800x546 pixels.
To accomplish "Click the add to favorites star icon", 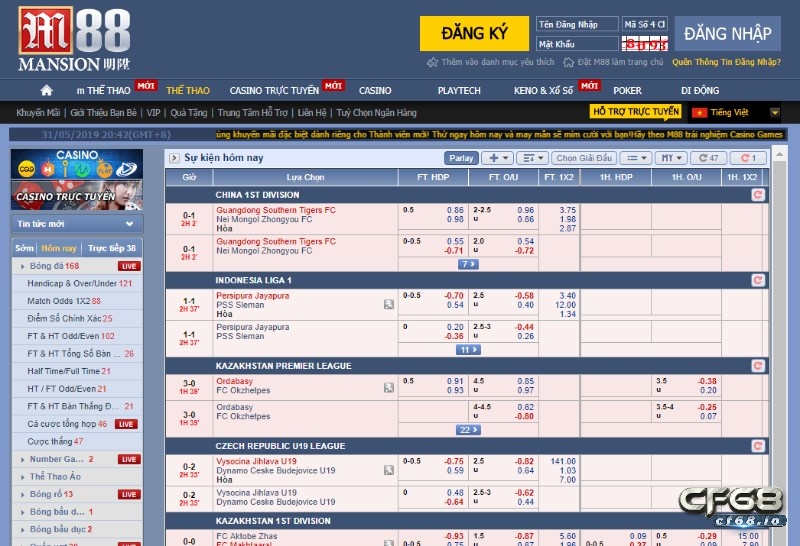I will click(x=433, y=62).
